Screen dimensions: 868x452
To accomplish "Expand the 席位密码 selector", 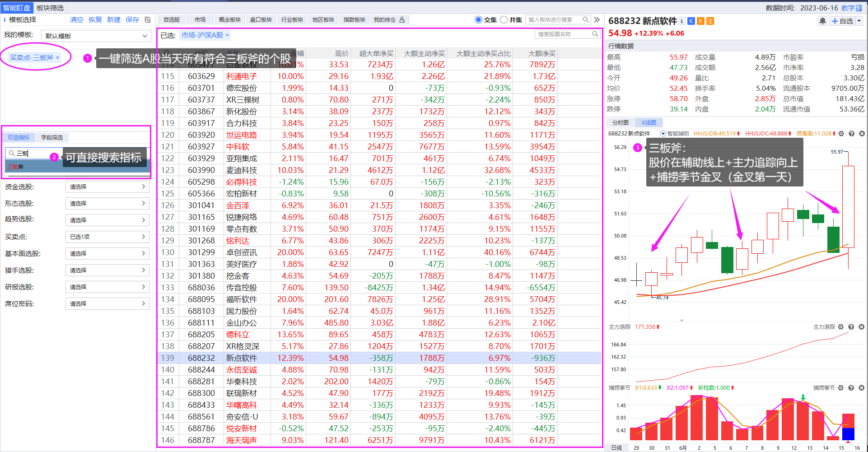I will [107, 304].
